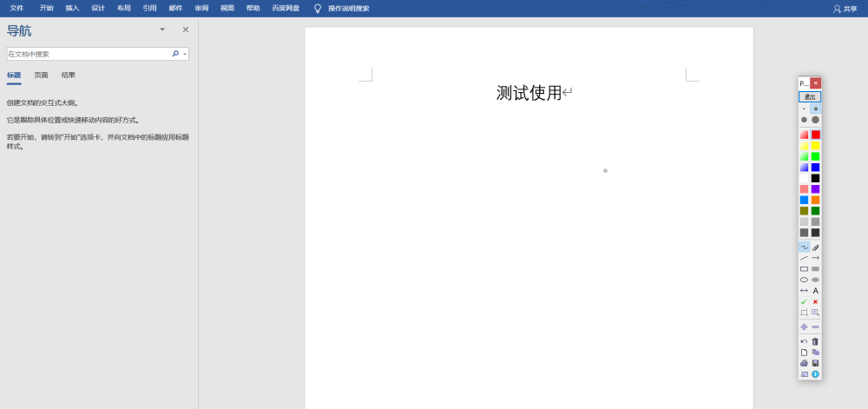
Task: Open the 百度网盘 ribbon tab
Action: 286,9
